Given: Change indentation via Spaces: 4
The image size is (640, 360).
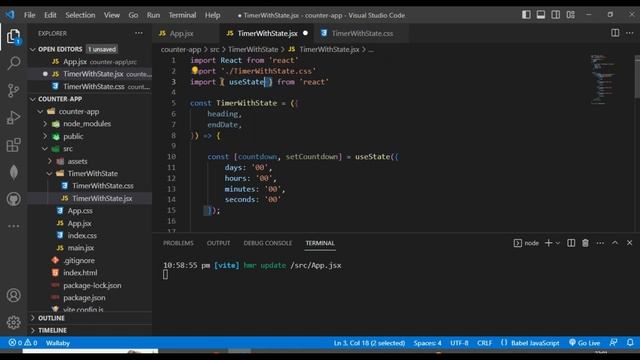Looking at the screenshot, I should [x=427, y=343].
